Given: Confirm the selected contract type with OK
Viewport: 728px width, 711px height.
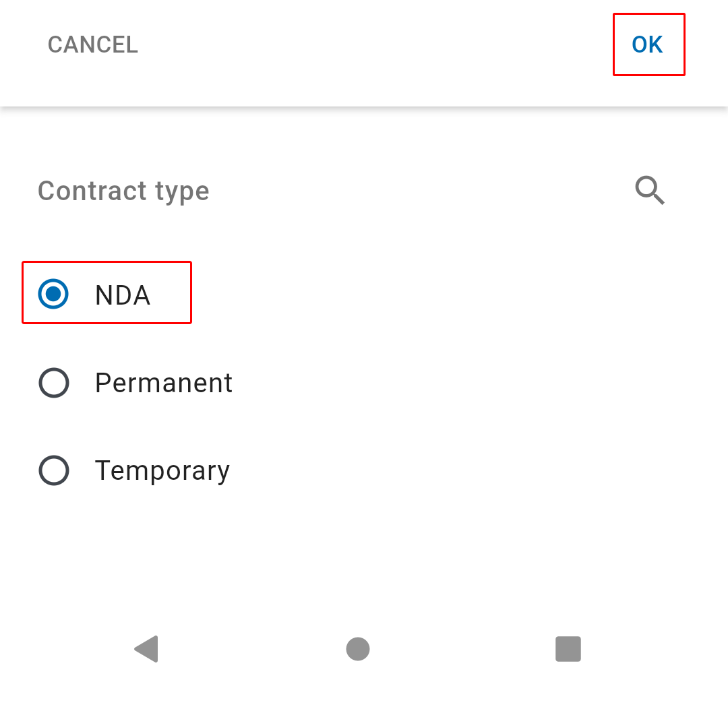Looking at the screenshot, I should (648, 44).
